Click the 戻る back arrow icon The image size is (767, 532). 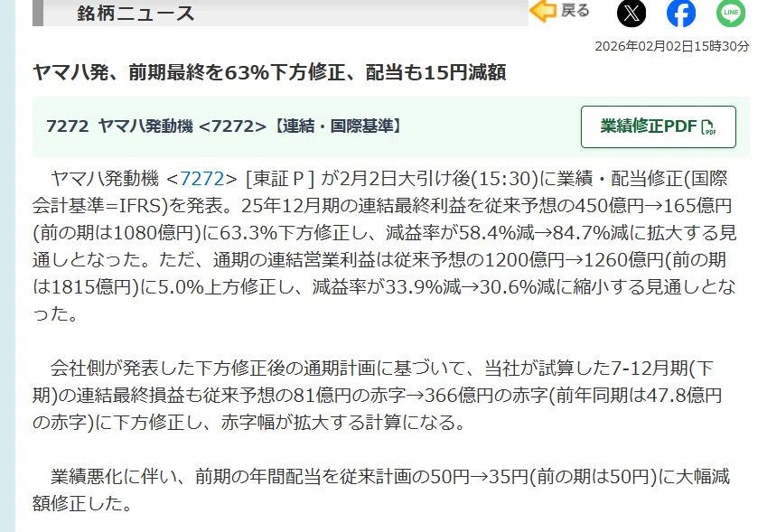coord(543,11)
